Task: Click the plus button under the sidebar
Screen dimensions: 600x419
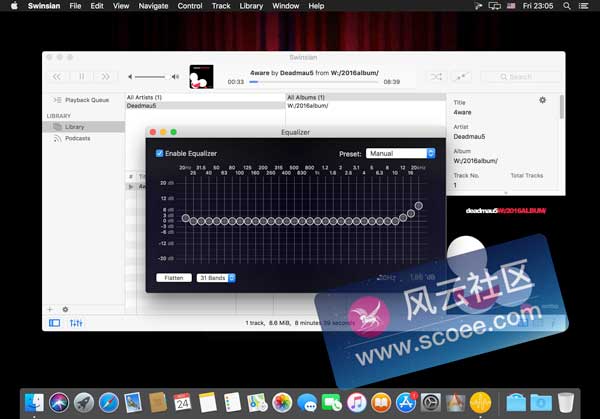Action: pos(50,309)
